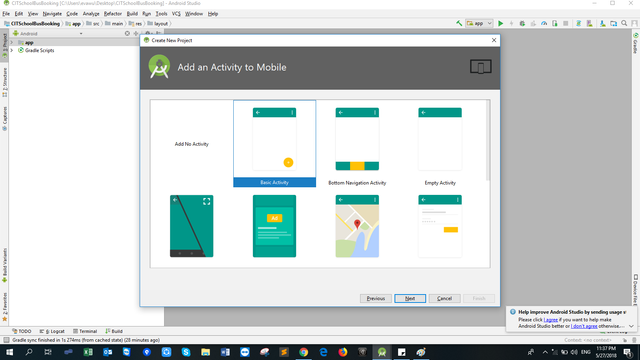Image resolution: width=640 pixels, height=360 pixels.
Task: Select the Add No Activity option
Action: pyautogui.click(x=191, y=144)
